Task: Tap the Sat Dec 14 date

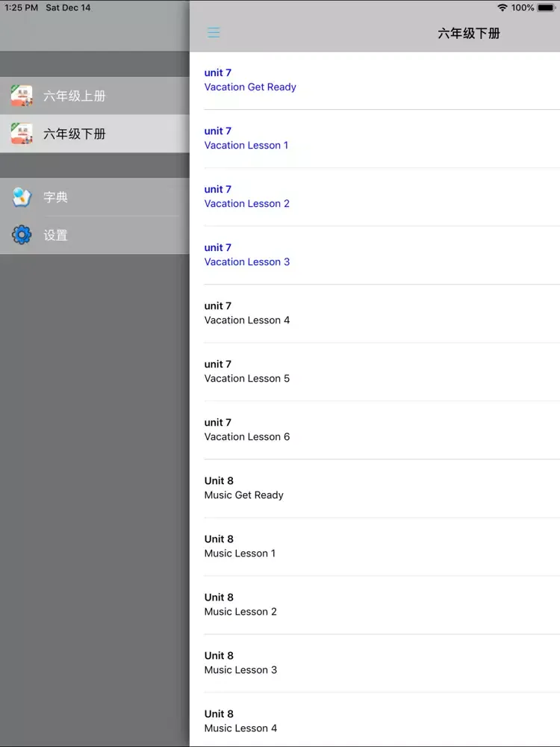Action: [68, 7]
